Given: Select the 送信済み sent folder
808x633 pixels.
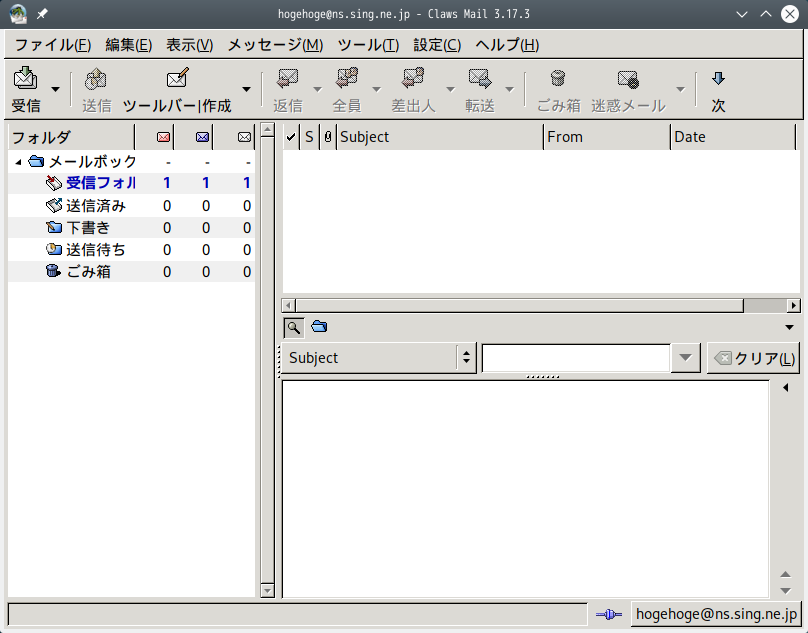Looking at the screenshot, I should click(x=131, y=206).
